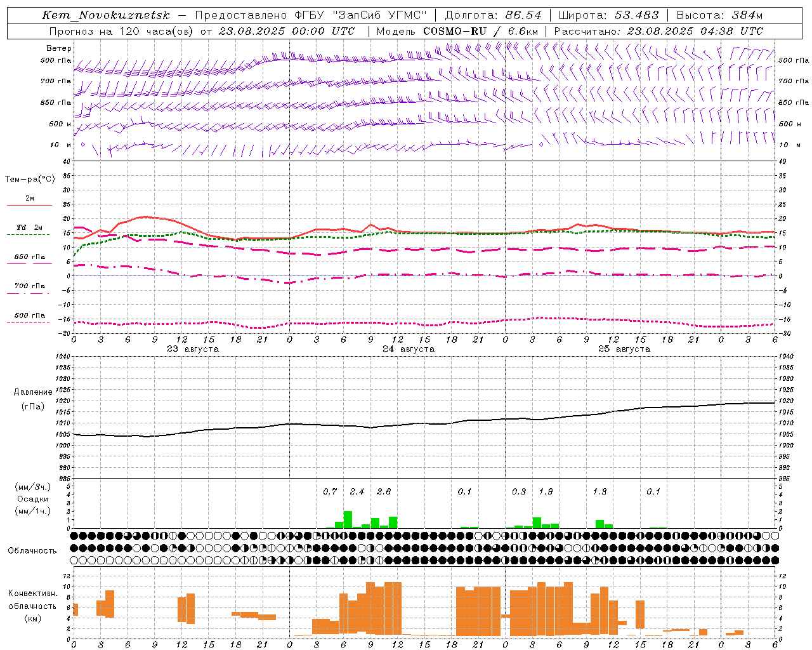The height and width of the screenshot is (650, 812).
Task: Click the 'Конвективн.' convective cloud label
Action: (x=33, y=594)
